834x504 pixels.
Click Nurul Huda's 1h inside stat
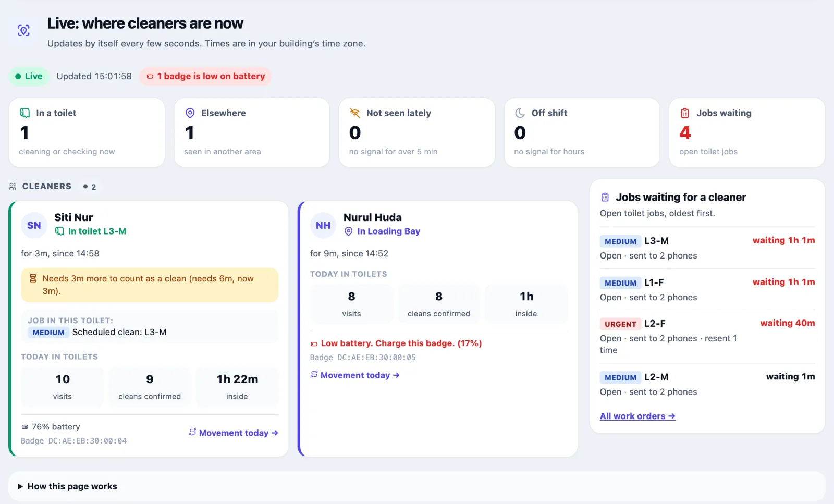point(526,304)
